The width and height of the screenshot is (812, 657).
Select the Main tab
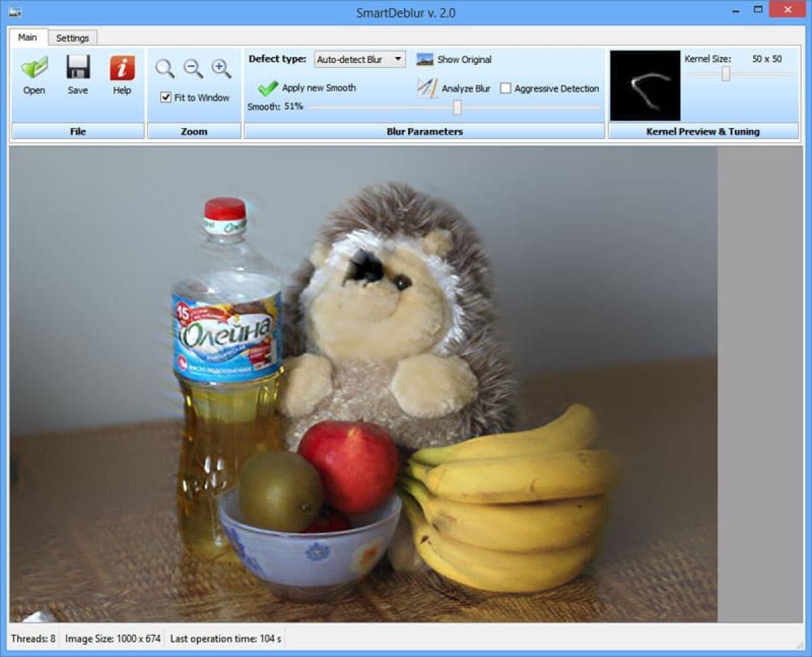click(28, 37)
